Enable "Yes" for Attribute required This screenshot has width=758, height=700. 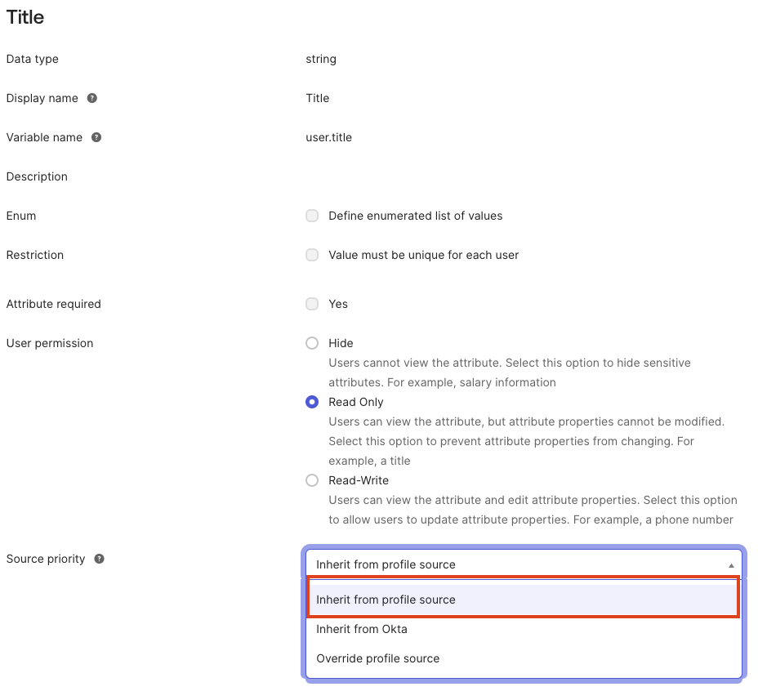311,304
